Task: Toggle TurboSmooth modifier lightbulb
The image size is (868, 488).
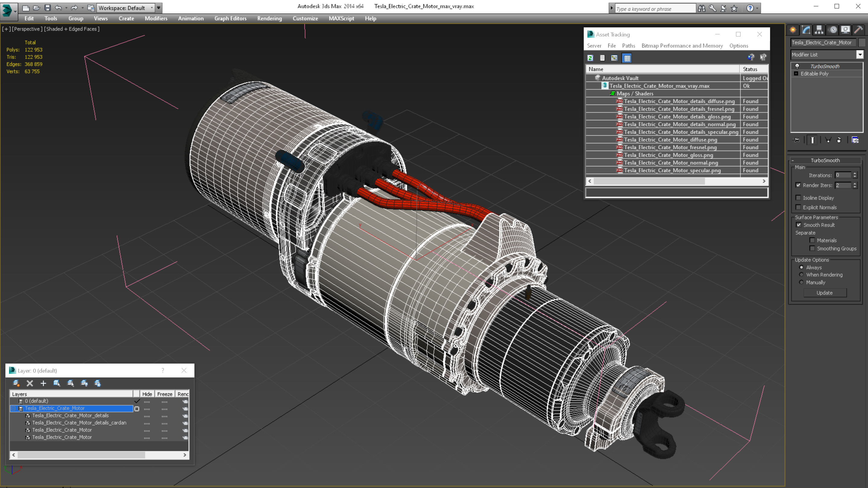Action: [x=797, y=66]
